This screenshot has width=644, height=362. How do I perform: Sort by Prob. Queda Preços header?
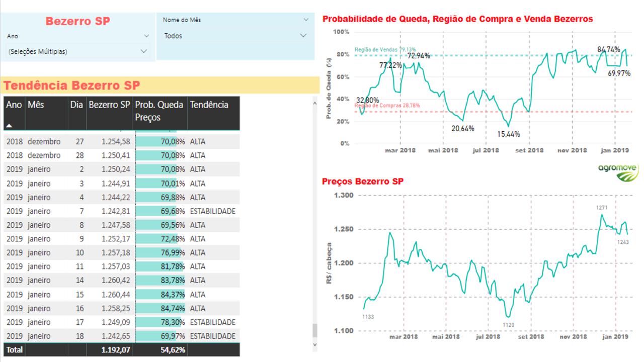(159, 111)
